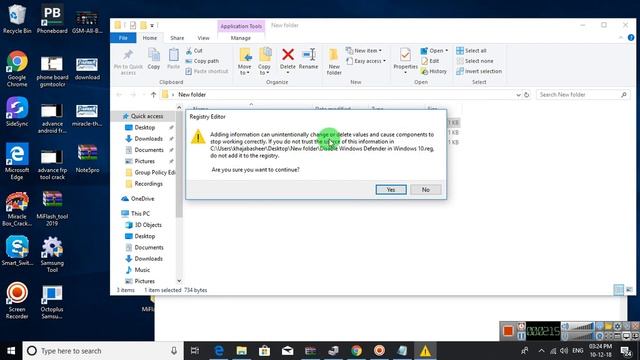640x360 pixels.
Task: Click Paste shortcut in the ribbon
Action: 207,71
